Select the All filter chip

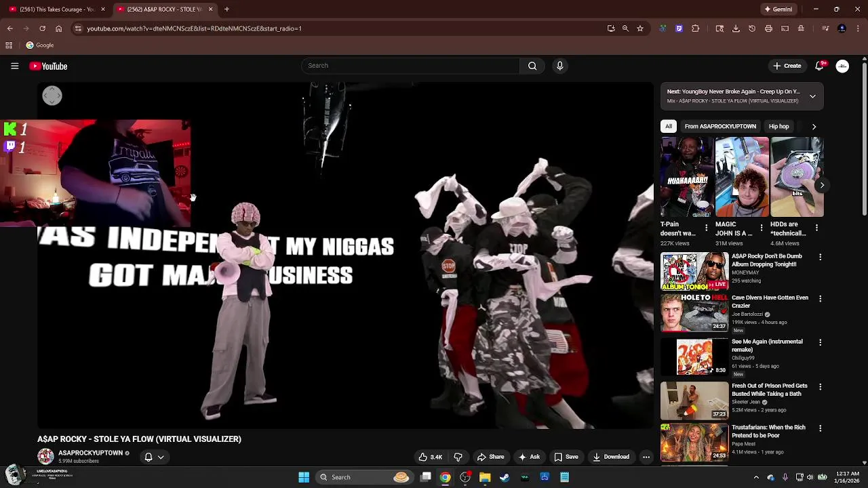tap(669, 126)
